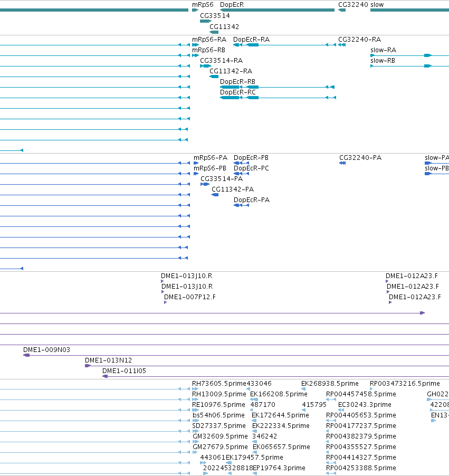Click the DME1-011I05 clone label

[124, 371]
